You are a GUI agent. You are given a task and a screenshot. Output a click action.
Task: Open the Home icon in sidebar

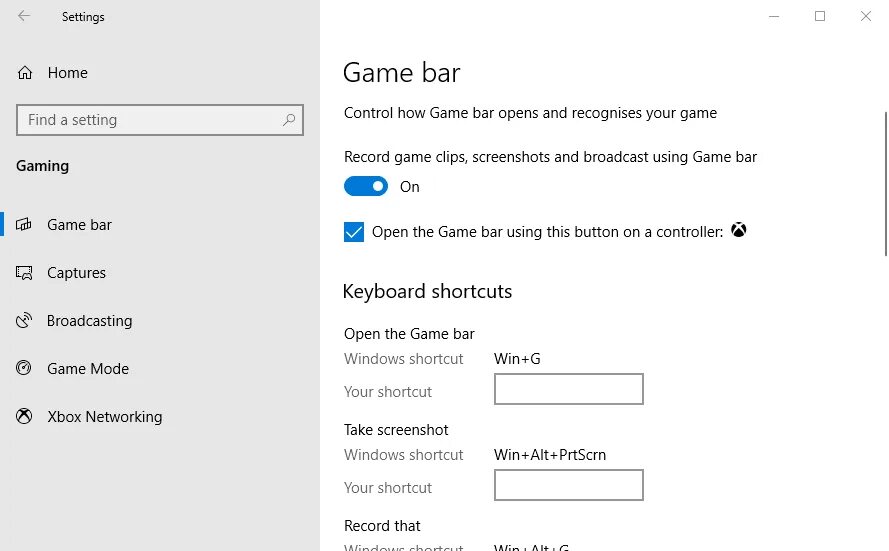[x=25, y=73]
